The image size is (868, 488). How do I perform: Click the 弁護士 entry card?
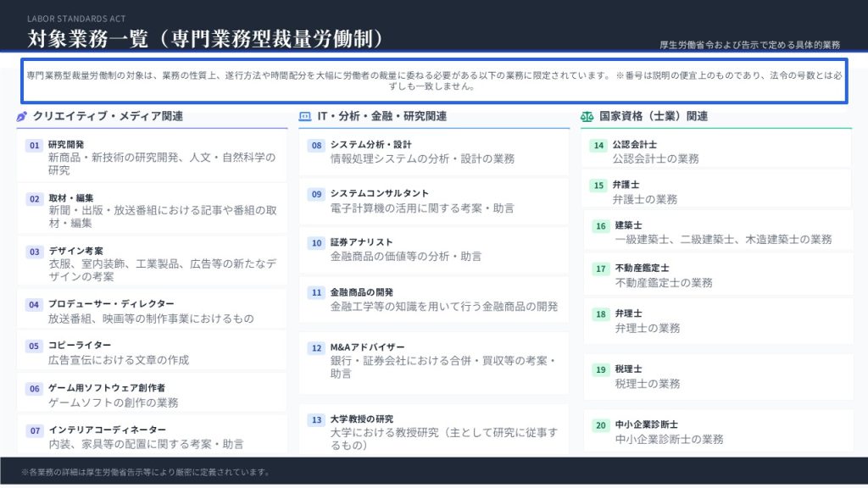click(717, 192)
